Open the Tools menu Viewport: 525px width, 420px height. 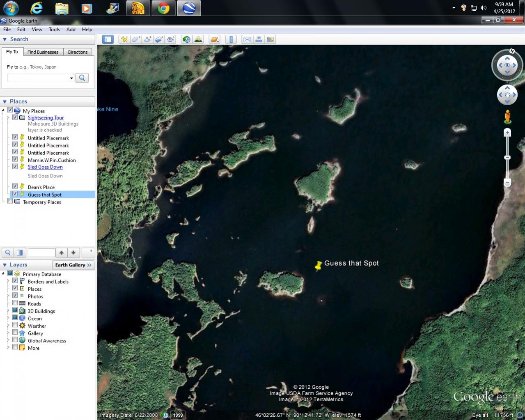pyautogui.click(x=54, y=30)
